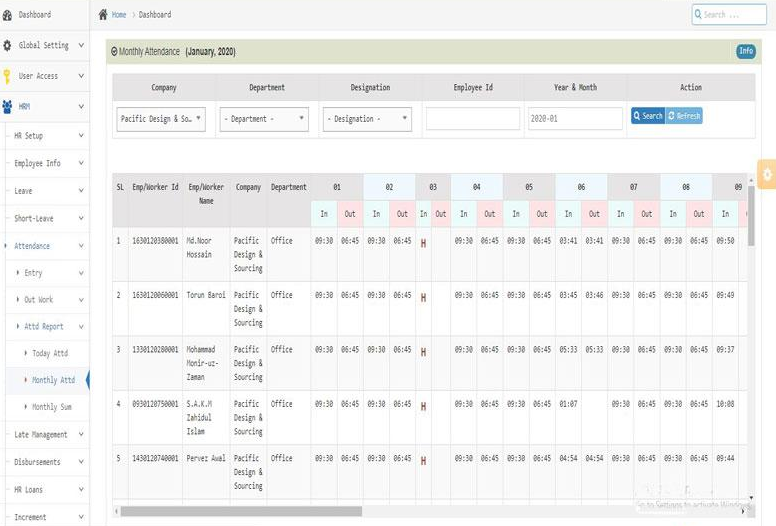Click the Dashboard gauge icon in sidebar
Image resolution: width=776 pixels, height=526 pixels.
pos(7,15)
